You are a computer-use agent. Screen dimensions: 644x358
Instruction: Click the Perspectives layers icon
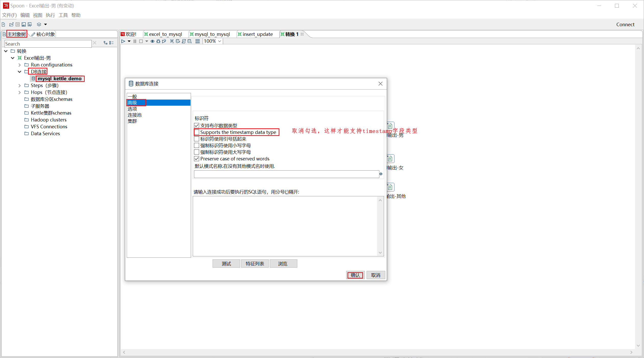pyautogui.click(x=39, y=24)
